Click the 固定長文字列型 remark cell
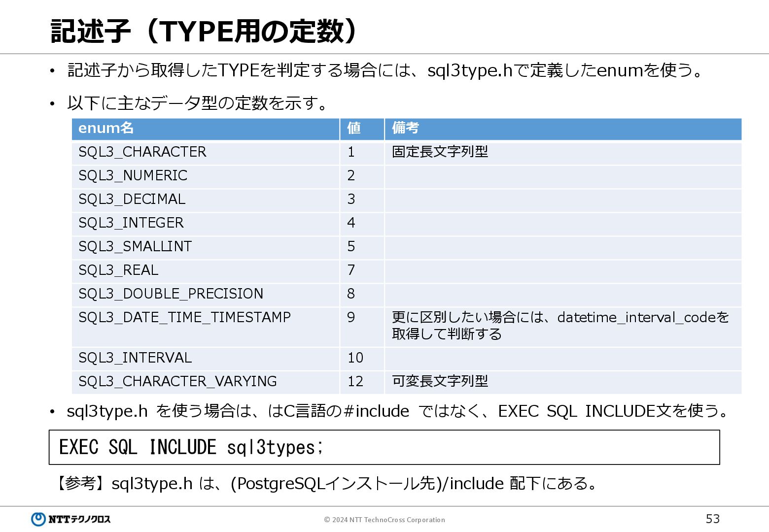Viewport: 769px width, 532px height. 563,153
